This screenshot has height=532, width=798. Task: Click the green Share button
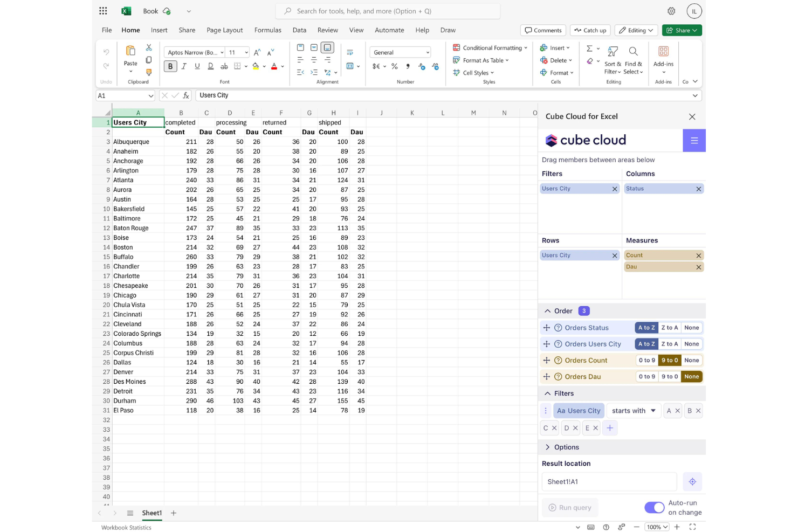[x=682, y=30]
